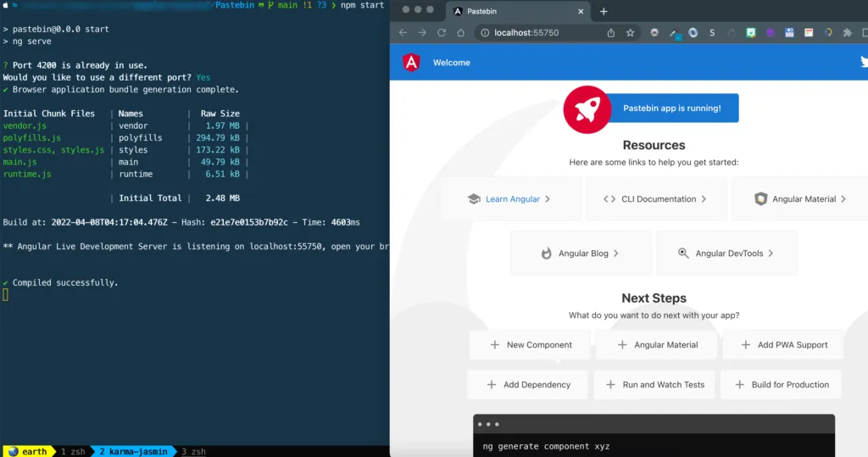
Task: Select the New Component next step
Action: point(531,345)
